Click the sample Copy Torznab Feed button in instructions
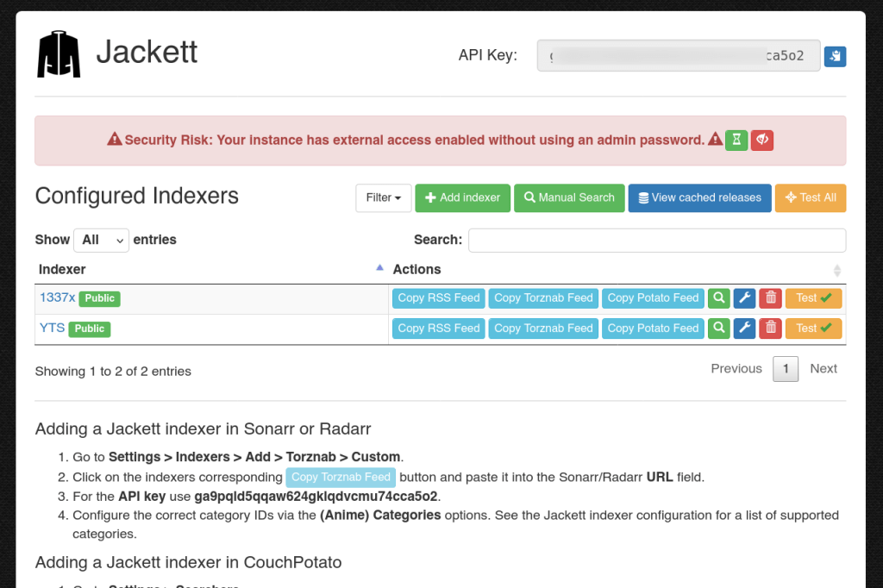 pyautogui.click(x=341, y=478)
